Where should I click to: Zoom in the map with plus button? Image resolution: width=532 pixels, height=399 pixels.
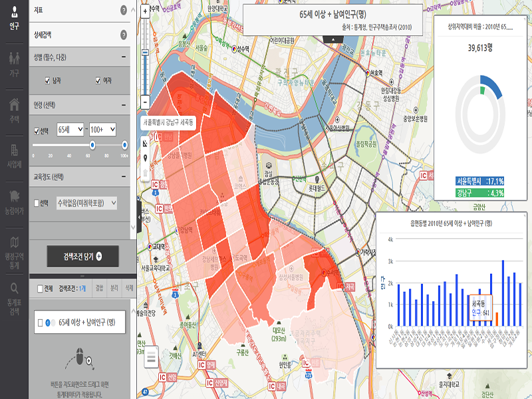click(145, 11)
